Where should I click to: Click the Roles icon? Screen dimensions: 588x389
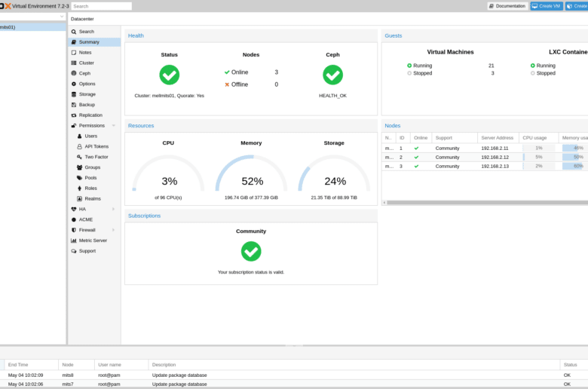[x=79, y=188]
